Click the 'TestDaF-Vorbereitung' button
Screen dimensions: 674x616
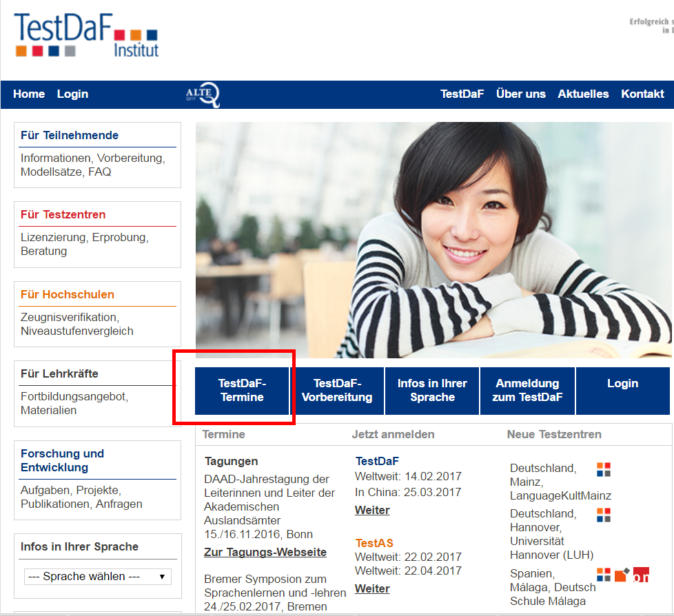tap(338, 391)
